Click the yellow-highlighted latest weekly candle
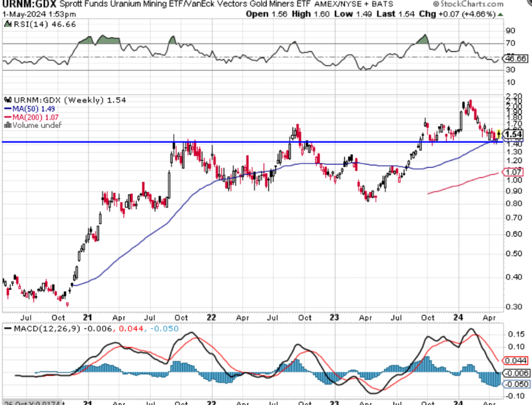The height and width of the screenshot is (405, 532). point(499,135)
